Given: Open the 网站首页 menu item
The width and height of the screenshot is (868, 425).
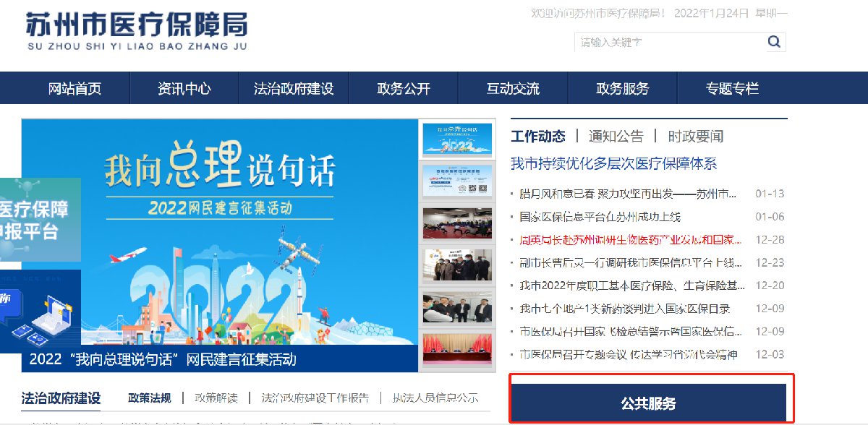Looking at the screenshot, I should (75, 89).
